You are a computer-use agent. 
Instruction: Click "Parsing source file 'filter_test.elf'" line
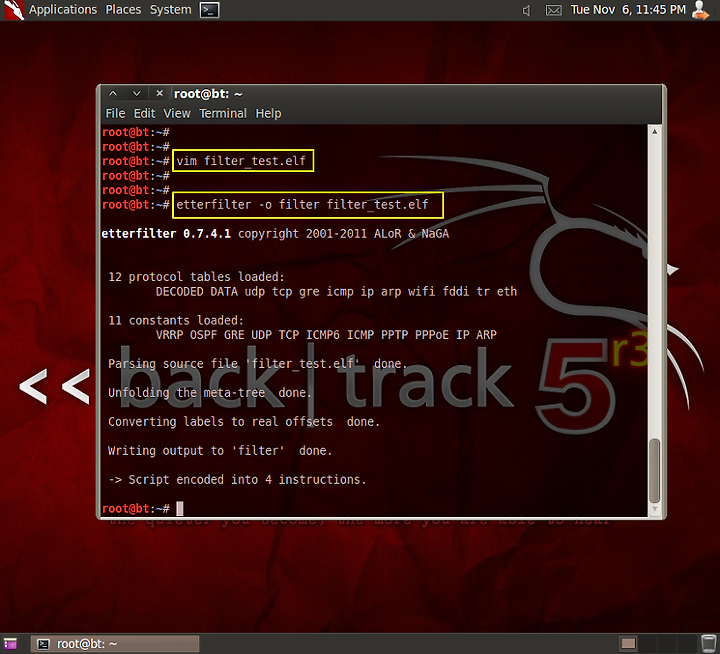click(258, 364)
